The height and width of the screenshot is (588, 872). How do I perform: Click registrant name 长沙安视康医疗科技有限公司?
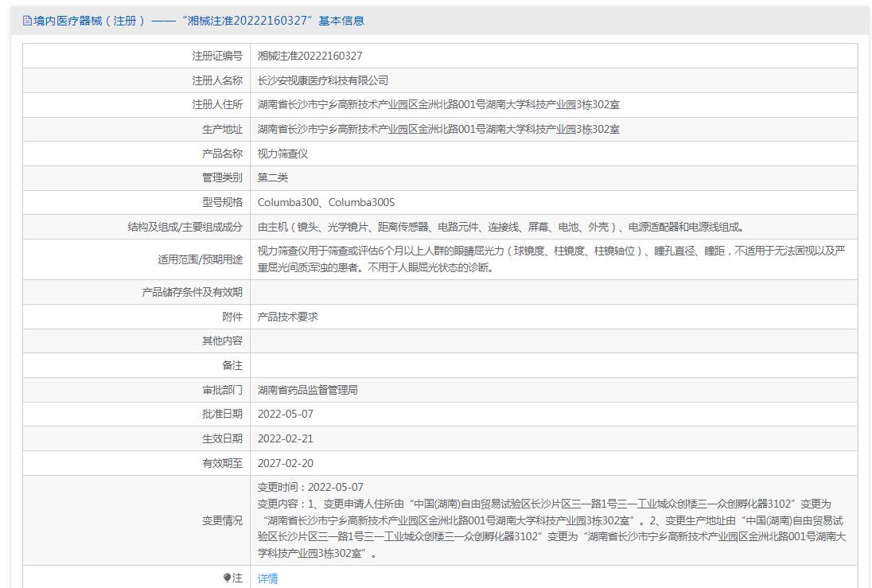click(x=323, y=80)
